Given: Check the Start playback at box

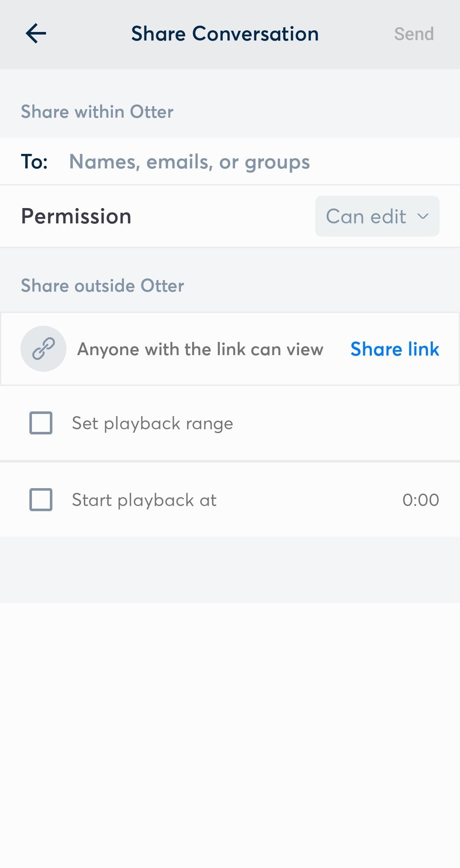Looking at the screenshot, I should (x=41, y=500).
